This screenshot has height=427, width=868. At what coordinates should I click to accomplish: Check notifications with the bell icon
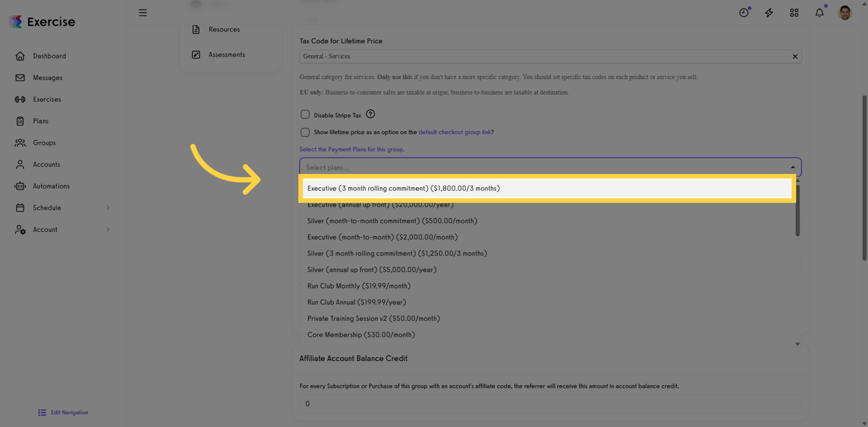coord(819,12)
